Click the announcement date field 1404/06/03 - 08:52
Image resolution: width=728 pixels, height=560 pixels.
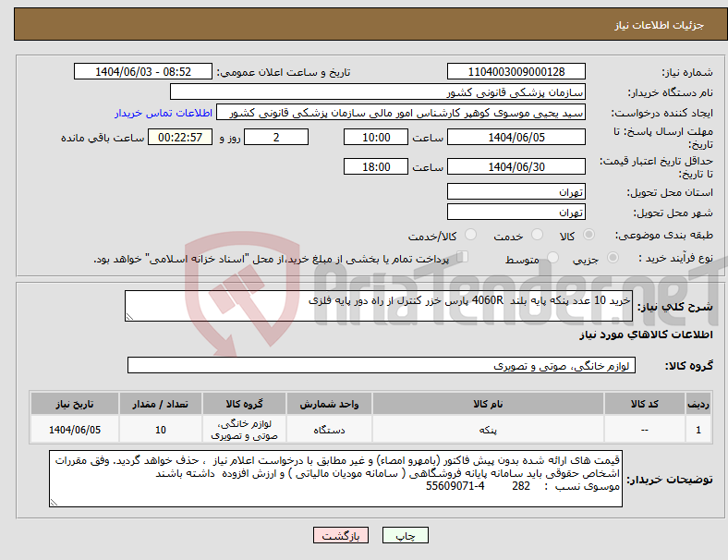coord(143,71)
